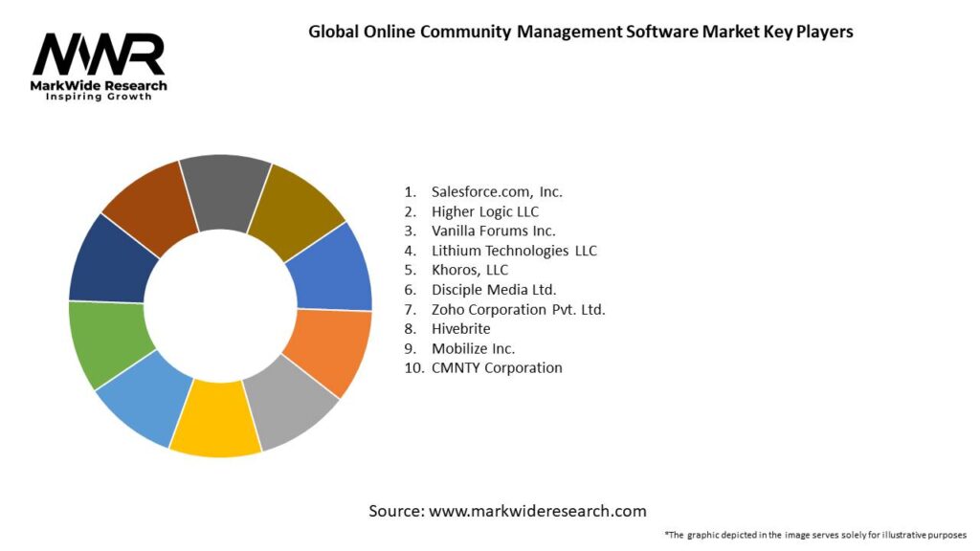Click the light blue donut segment
Screen dimensions: 980x551
(144, 399)
